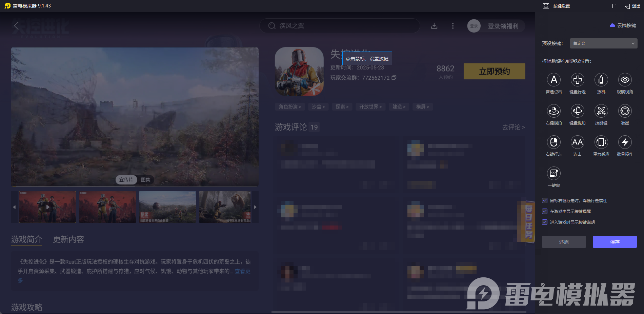
Task: Toggle 进入游戏时显示按键说明 checkbox
Action: pos(545,222)
